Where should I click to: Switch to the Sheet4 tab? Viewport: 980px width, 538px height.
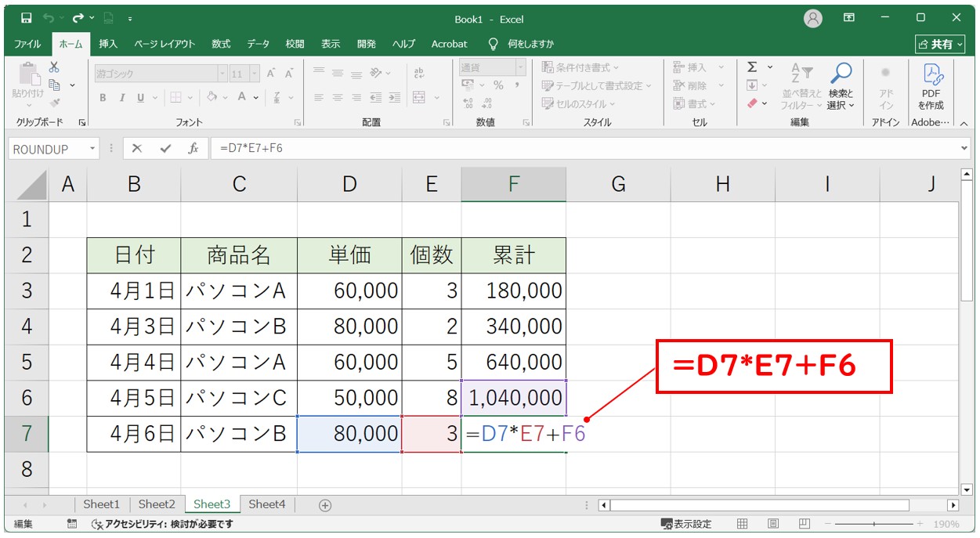pyautogui.click(x=267, y=504)
